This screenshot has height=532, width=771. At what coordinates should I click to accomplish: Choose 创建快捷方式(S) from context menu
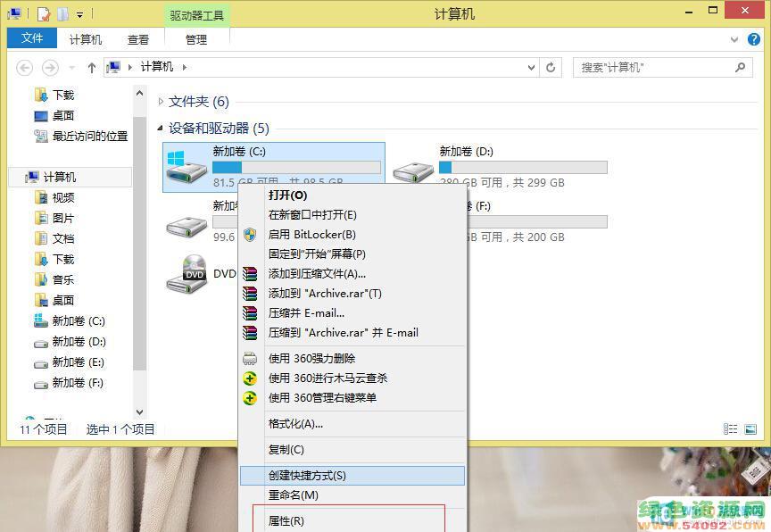(352, 476)
